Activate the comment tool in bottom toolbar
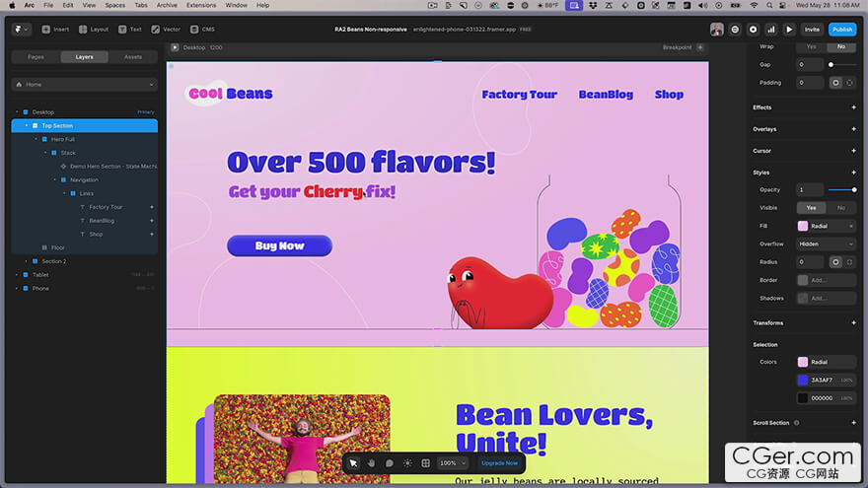This screenshot has height=488, width=868. (x=390, y=462)
